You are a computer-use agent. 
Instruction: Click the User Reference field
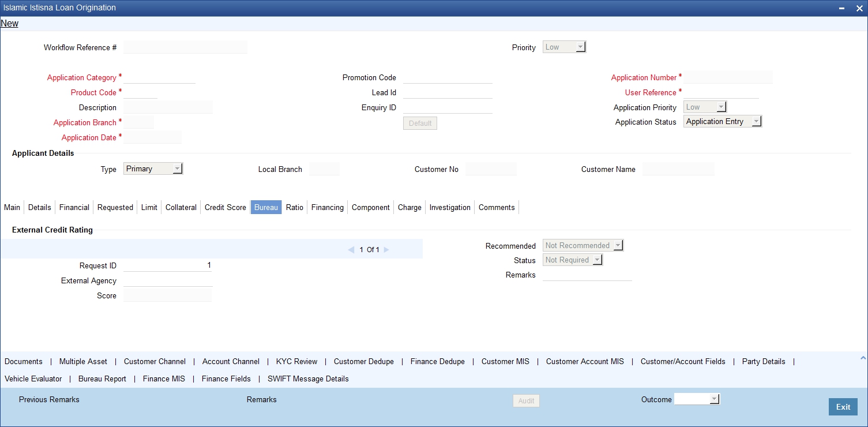click(721, 92)
